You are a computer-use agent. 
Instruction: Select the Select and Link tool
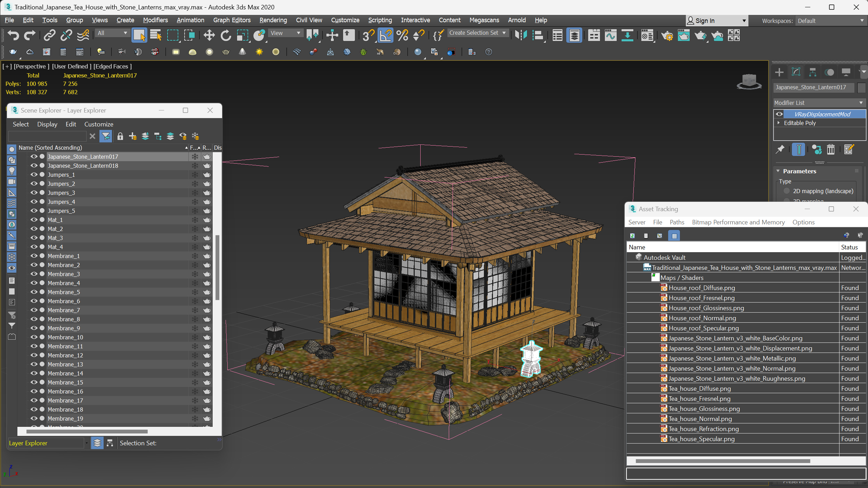(x=49, y=35)
